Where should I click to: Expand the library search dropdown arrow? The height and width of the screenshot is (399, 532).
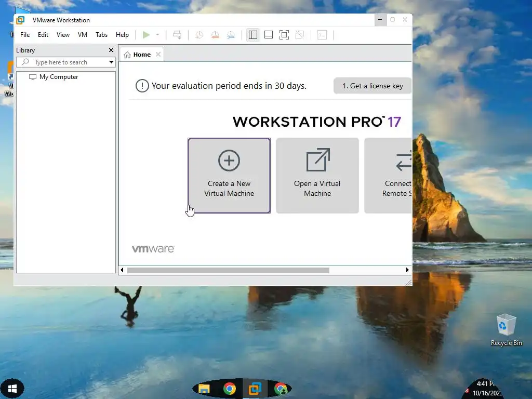[111, 62]
